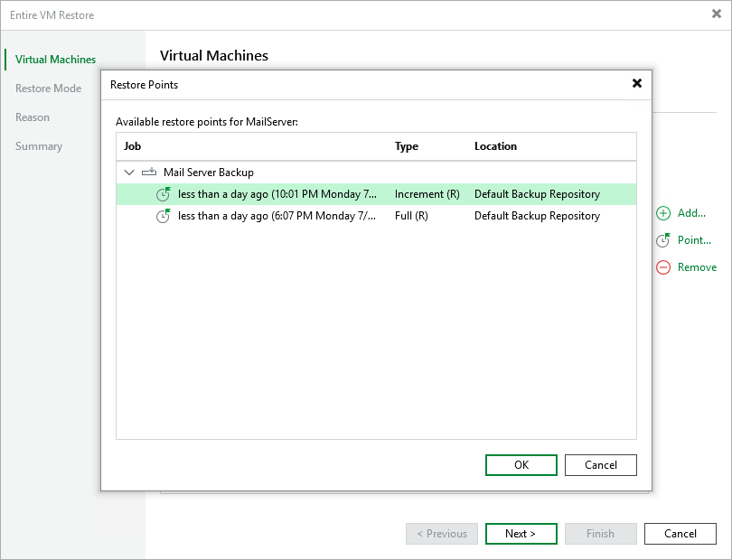Collapse the Mail Server Backup tree node
The height and width of the screenshot is (560, 732).
(129, 172)
